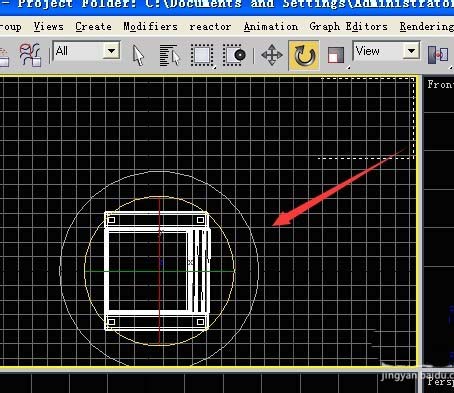
Task: Select the Select Object arrow tool
Action: 138,55
